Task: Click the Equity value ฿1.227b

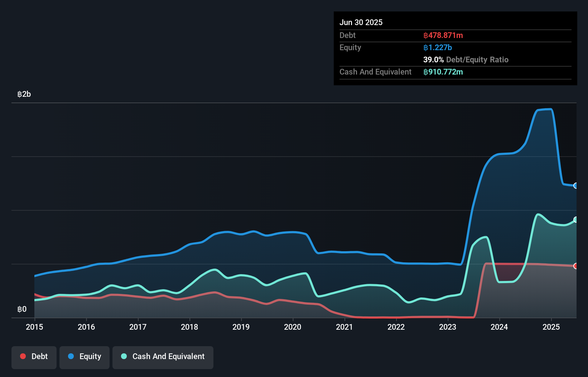Action: [x=437, y=47]
